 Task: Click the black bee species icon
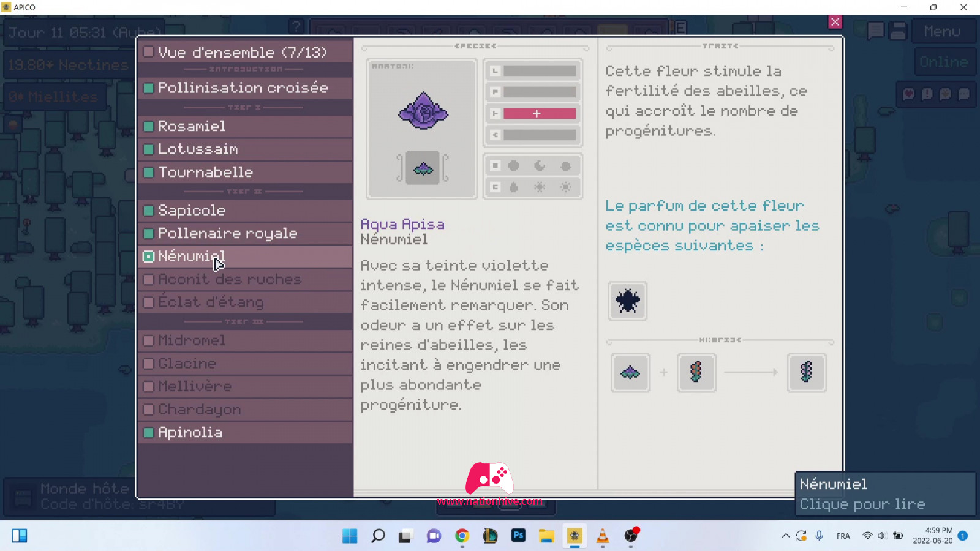pos(628,301)
